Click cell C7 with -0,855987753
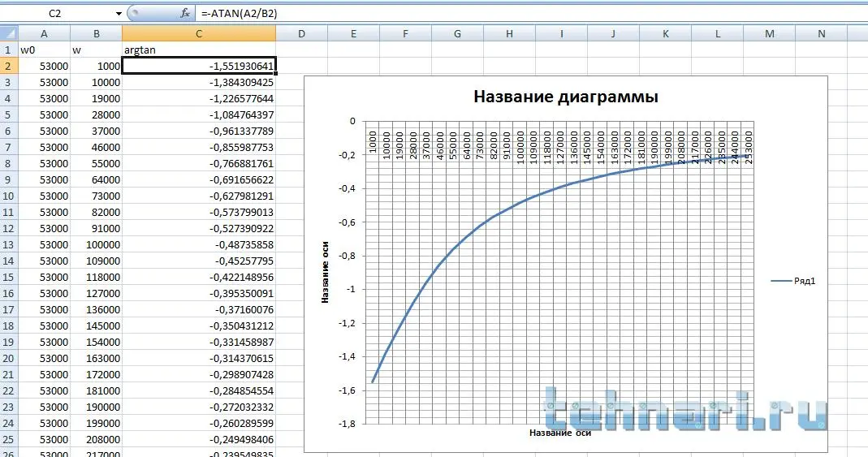The image size is (868, 457). coord(199,147)
